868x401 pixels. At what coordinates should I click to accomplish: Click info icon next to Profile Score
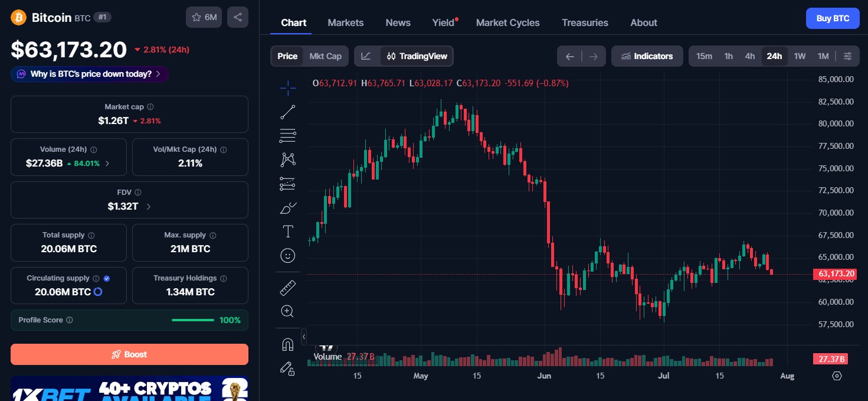pyautogui.click(x=70, y=320)
